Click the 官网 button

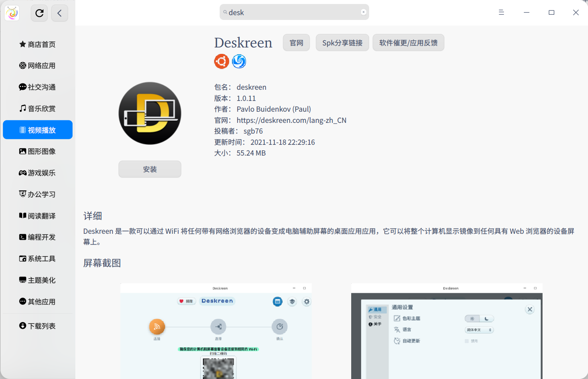pyautogui.click(x=296, y=43)
